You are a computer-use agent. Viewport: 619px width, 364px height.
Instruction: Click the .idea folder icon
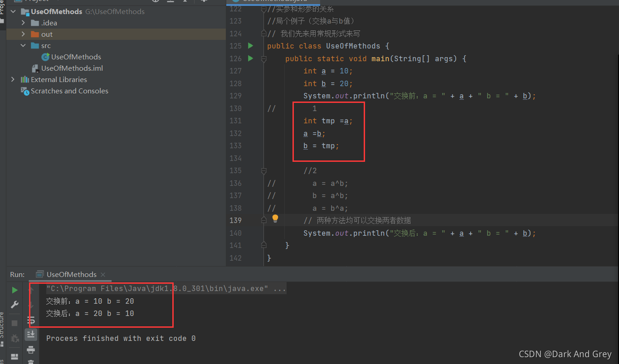[x=35, y=23]
